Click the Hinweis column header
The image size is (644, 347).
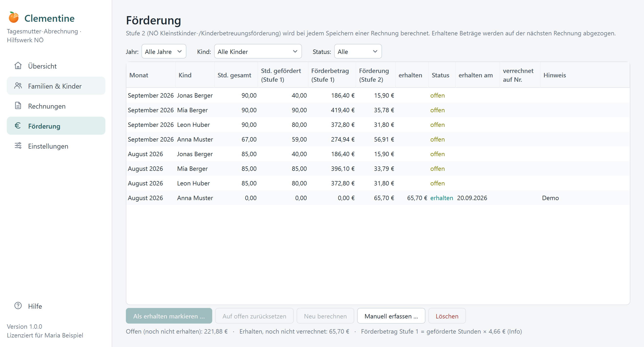point(585,75)
